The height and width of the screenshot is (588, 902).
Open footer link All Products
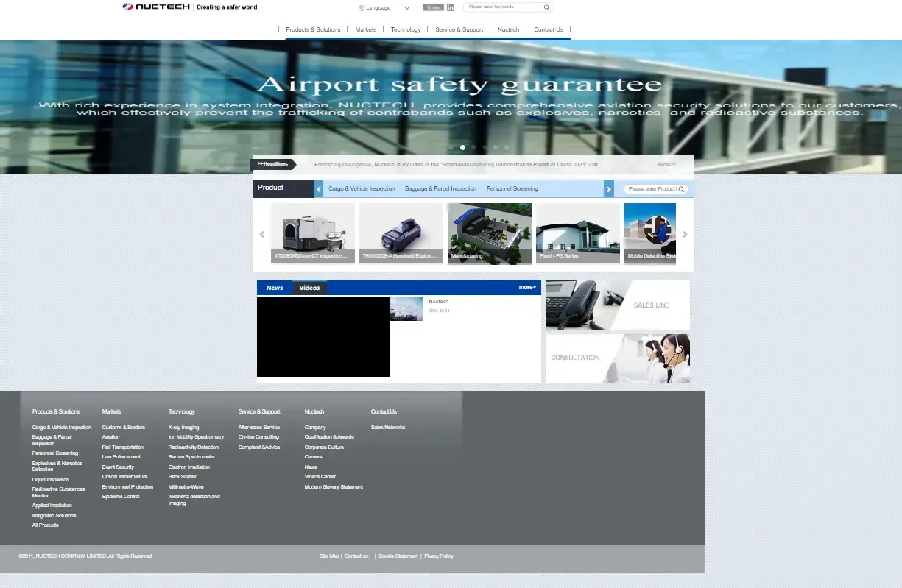coord(45,525)
